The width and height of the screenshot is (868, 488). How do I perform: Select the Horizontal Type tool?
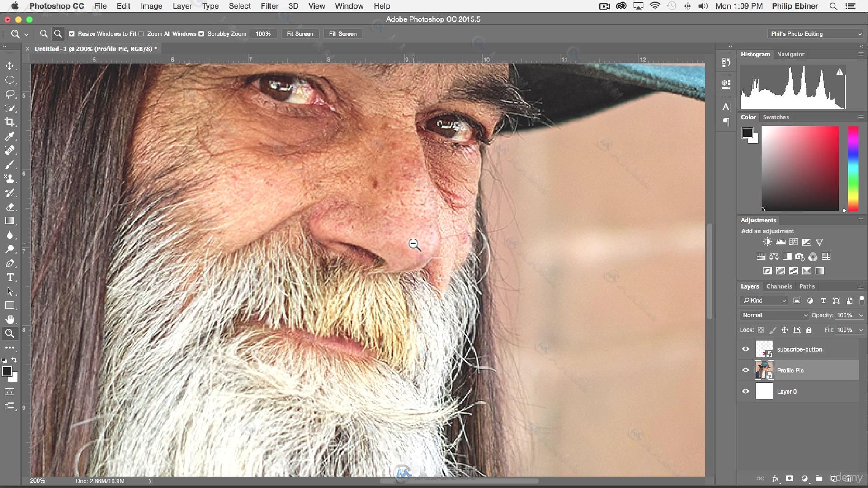pos(9,277)
